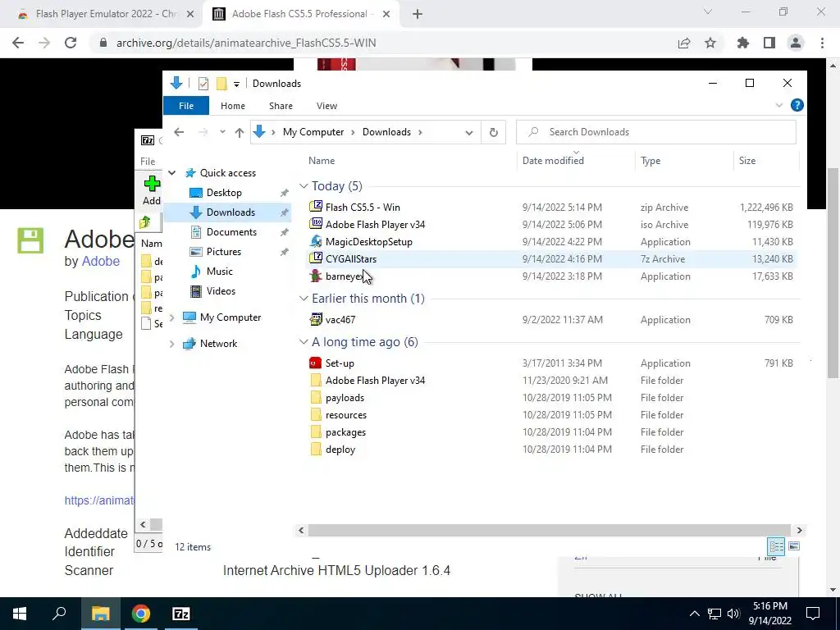Open Customize Quick Access Toolbar dropdown

(236, 84)
